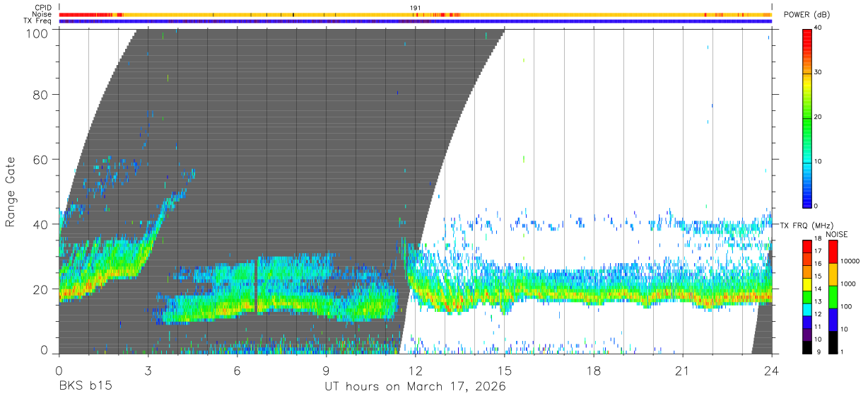Click the NOISE color scale bar
The image size is (868, 401).
[833, 297]
